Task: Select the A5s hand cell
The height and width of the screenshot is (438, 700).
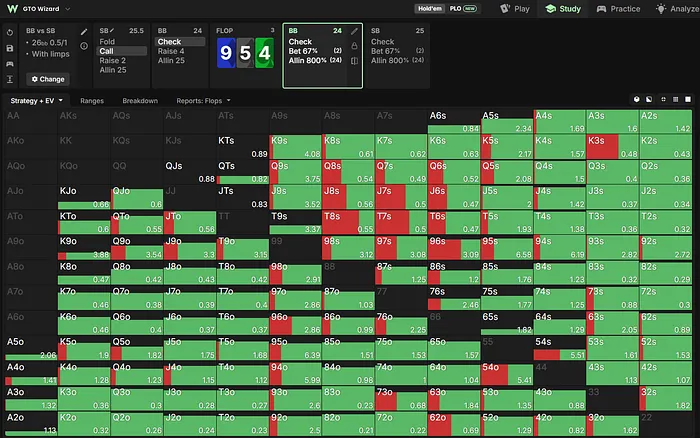Action: click(x=507, y=121)
